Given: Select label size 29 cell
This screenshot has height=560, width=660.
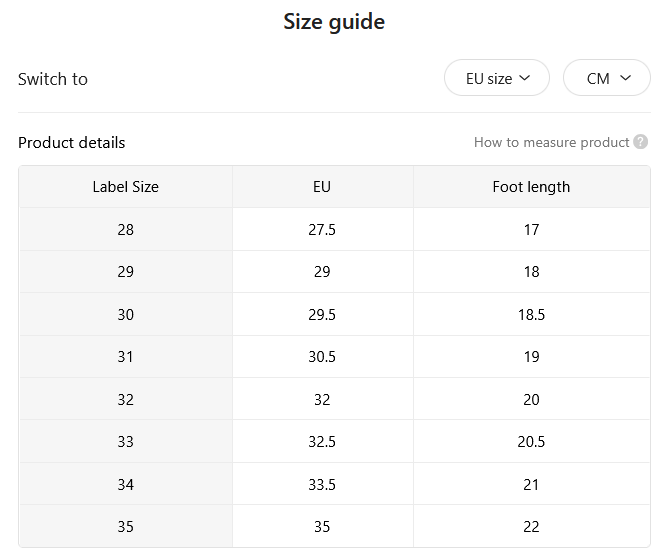Looking at the screenshot, I should click(x=125, y=272).
